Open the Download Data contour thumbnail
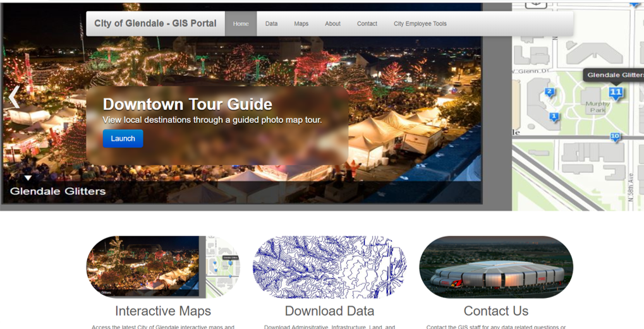Screen dimensions: 644x329 329,266
